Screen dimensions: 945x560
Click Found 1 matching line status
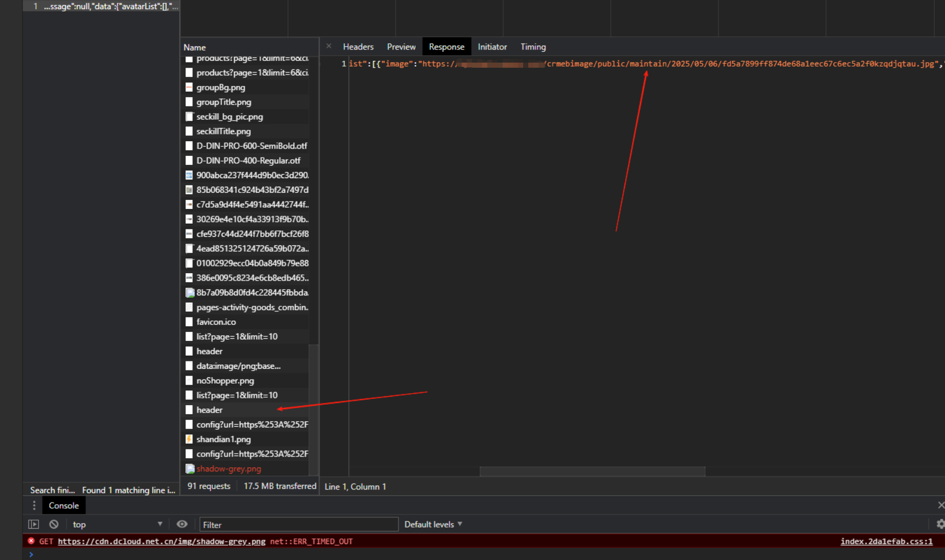click(129, 490)
